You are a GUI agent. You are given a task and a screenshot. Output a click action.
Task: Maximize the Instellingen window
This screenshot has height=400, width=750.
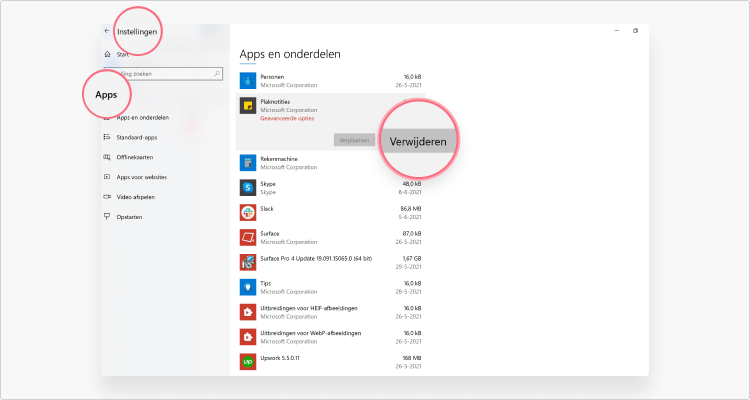tap(635, 31)
